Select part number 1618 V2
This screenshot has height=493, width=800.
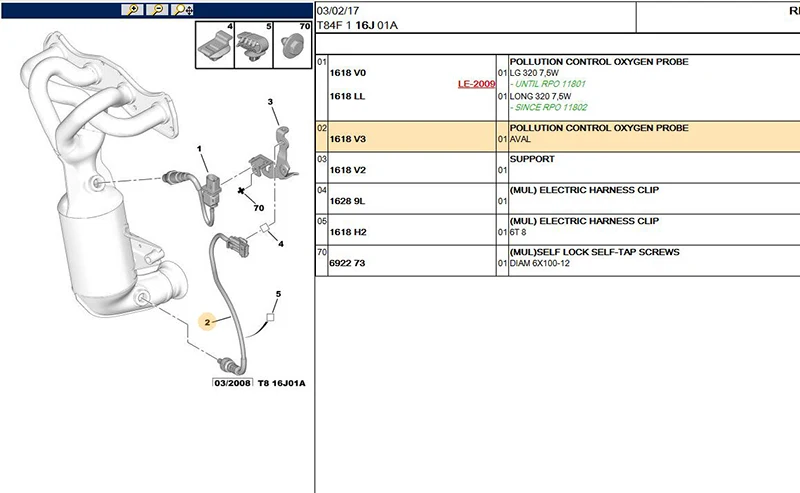click(x=347, y=170)
